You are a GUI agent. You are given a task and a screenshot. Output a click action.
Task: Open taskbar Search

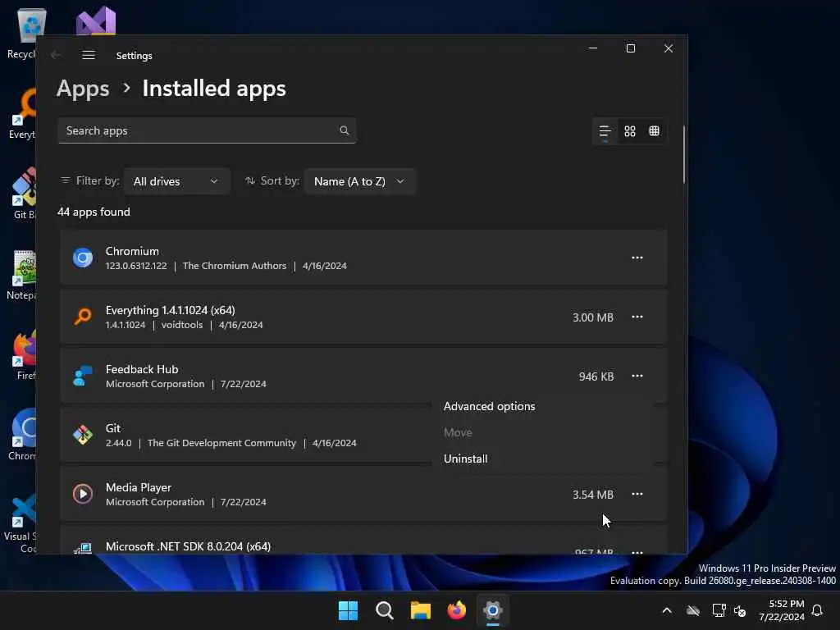[x=384, y=610]
